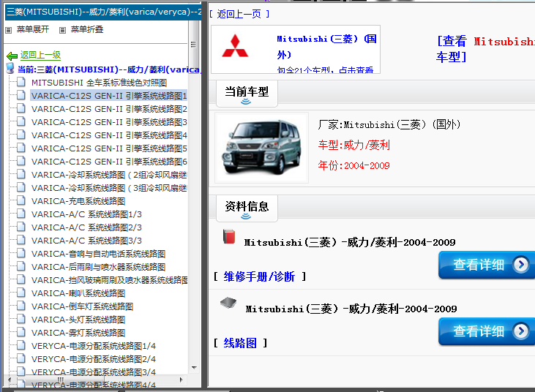Open VARICA-C12S GEN-II 引擎系统线路图5
Screen dimensions: 535x392
(x=109, y=148)
